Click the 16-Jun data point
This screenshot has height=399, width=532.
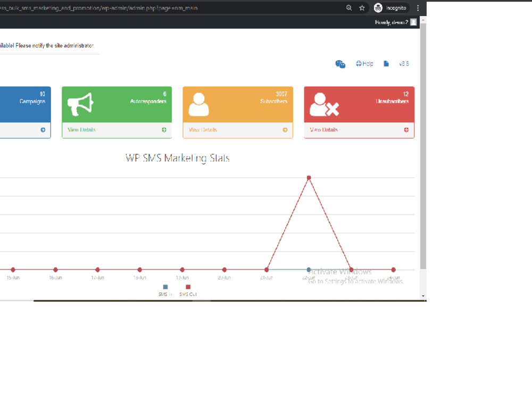[x=55, y=270]
